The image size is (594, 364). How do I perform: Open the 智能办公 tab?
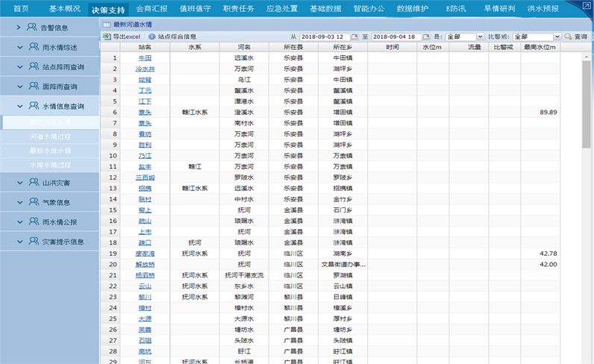(369, 9)
